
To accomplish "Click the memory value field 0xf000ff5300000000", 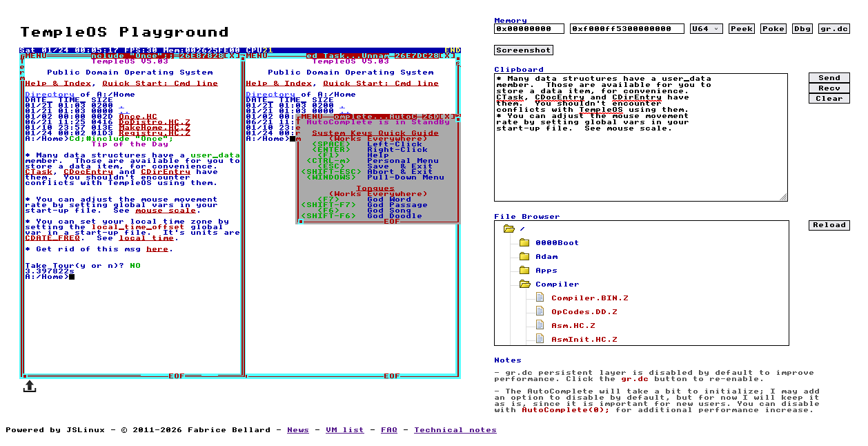I will tap(627, 29).
